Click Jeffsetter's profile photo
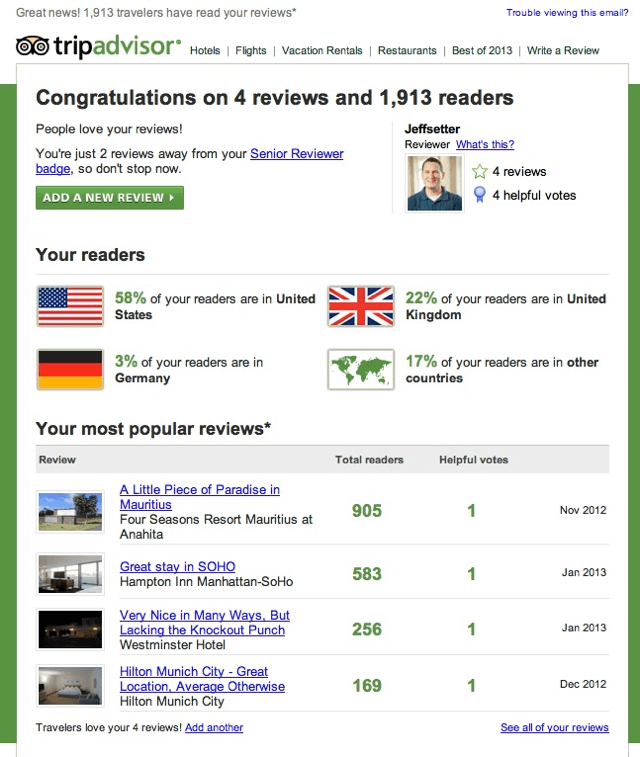This screenshot has width=640, height=757. point(434,183)
